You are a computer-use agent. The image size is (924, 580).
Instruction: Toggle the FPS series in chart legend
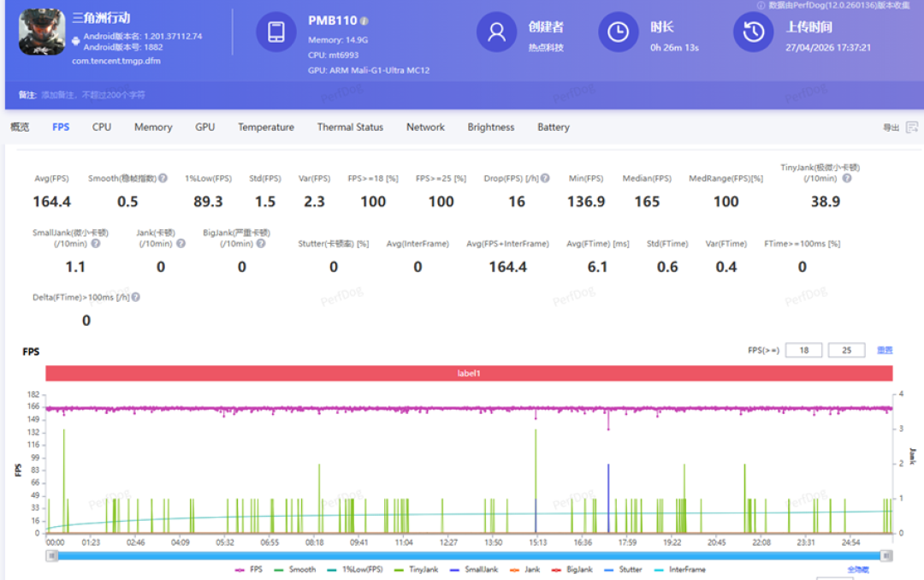pos(249,570)
